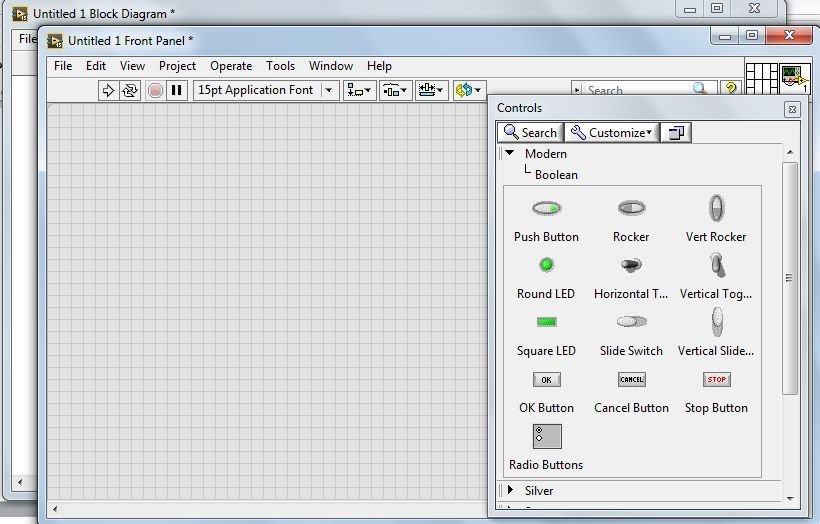
Task: Click the Run arrow button
Action: pyautogui.click(x=108, y=90)
